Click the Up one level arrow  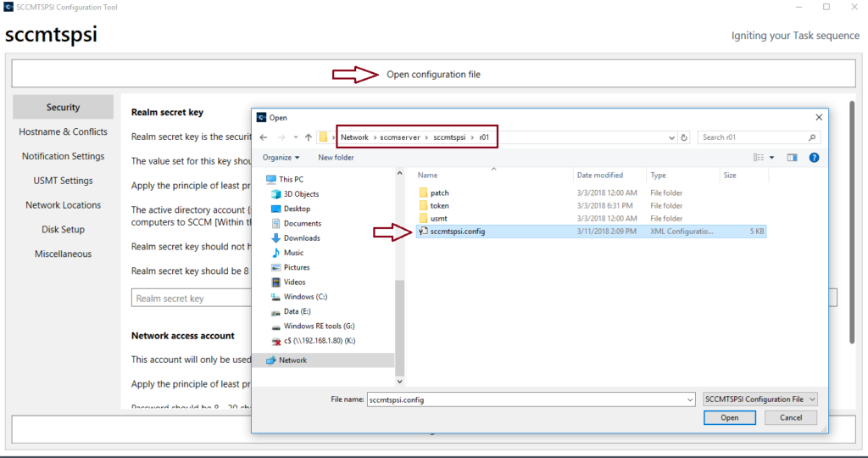[307, 137]
